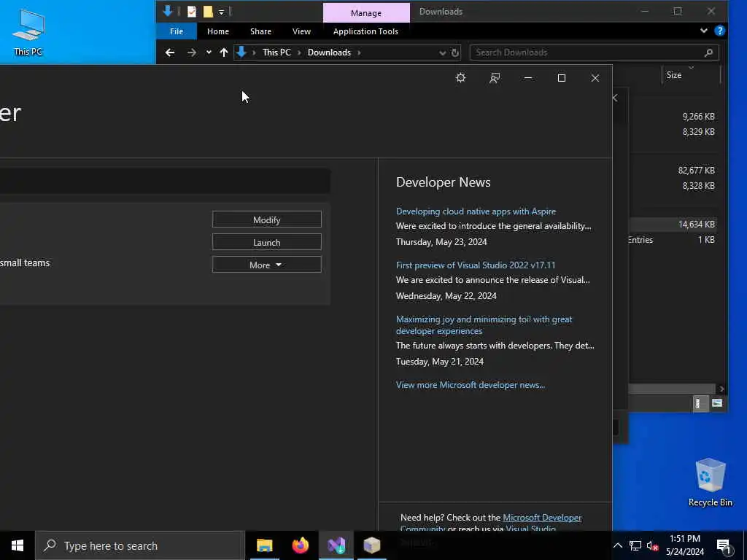Viewport: 747px width, 560px height.
Task: Open Explorer Help question mark icon
Action: (x=719, y=31)
